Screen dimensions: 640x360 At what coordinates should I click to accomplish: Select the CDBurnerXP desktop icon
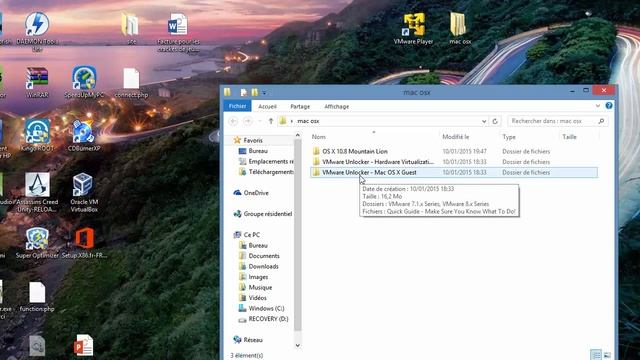pyautogui.click(x=84, y=136)
